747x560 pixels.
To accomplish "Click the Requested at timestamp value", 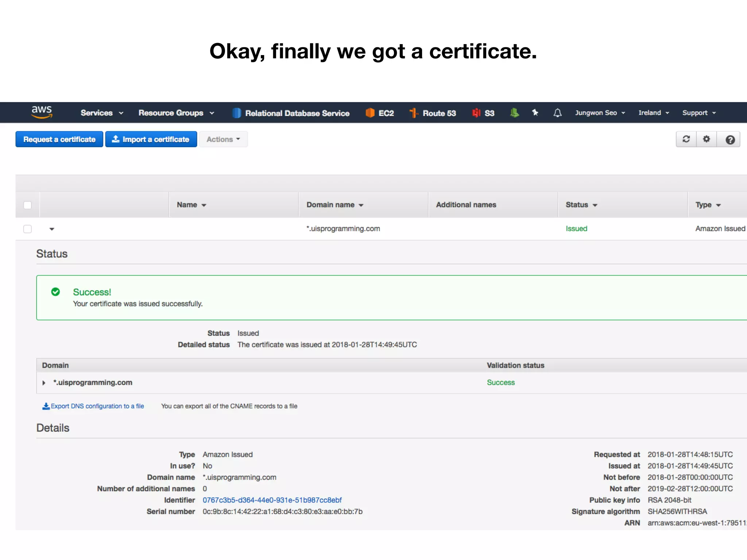I will pos(690,455).
